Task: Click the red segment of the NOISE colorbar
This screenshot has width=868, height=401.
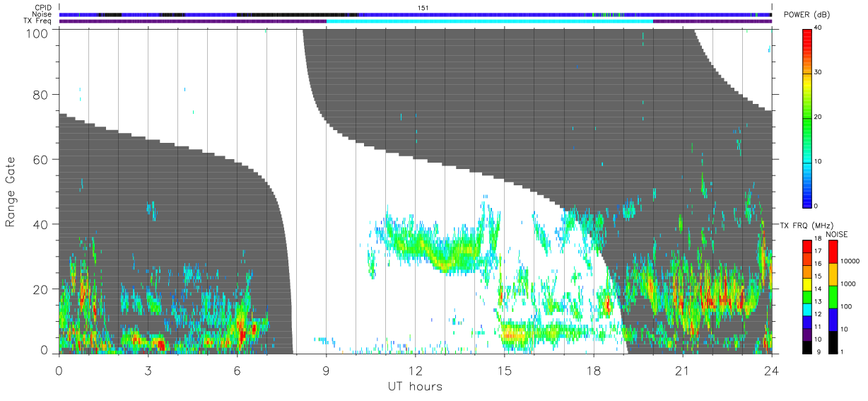Action: pyautogui.click(x=833, y=251)
